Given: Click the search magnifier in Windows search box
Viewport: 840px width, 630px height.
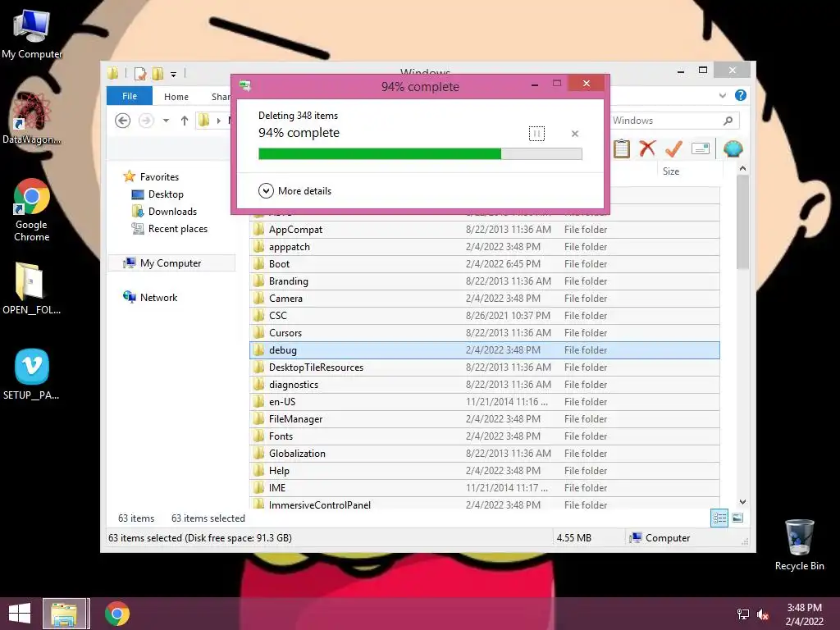Looking at the screenshot, I should [x=728, y=121].
